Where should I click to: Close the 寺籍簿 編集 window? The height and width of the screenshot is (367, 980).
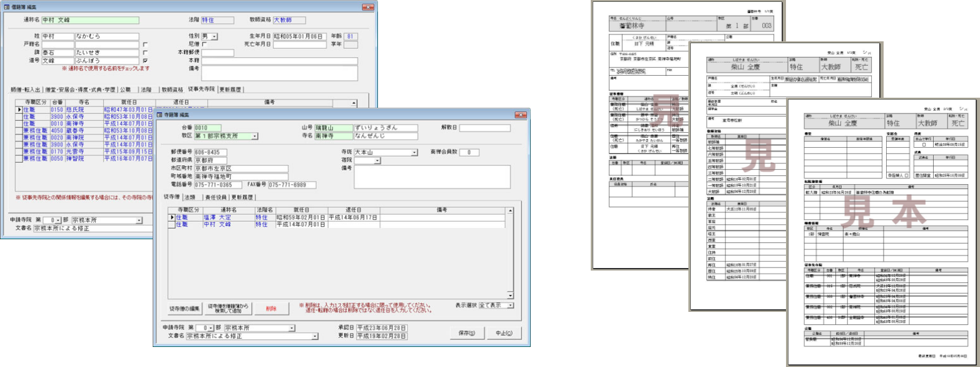pyautogui.click(x=520, y=115)
